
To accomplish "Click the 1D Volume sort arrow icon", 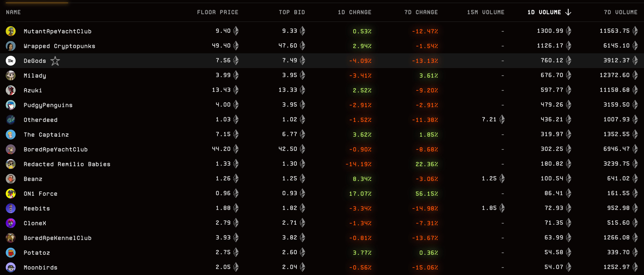I will click(x=568, y=12).
